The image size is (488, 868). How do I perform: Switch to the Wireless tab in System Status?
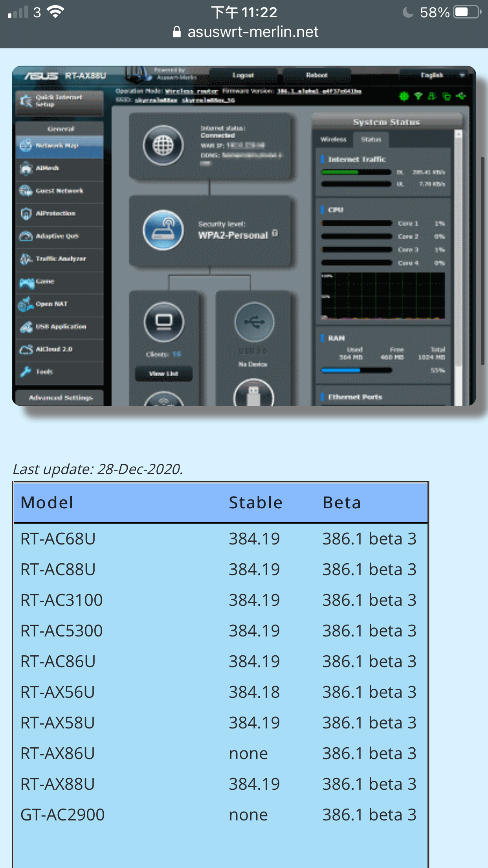tap(333, 140)
